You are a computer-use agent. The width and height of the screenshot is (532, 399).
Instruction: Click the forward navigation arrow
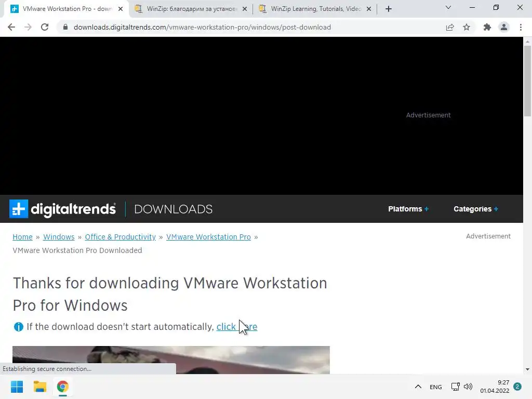point(28,27)
